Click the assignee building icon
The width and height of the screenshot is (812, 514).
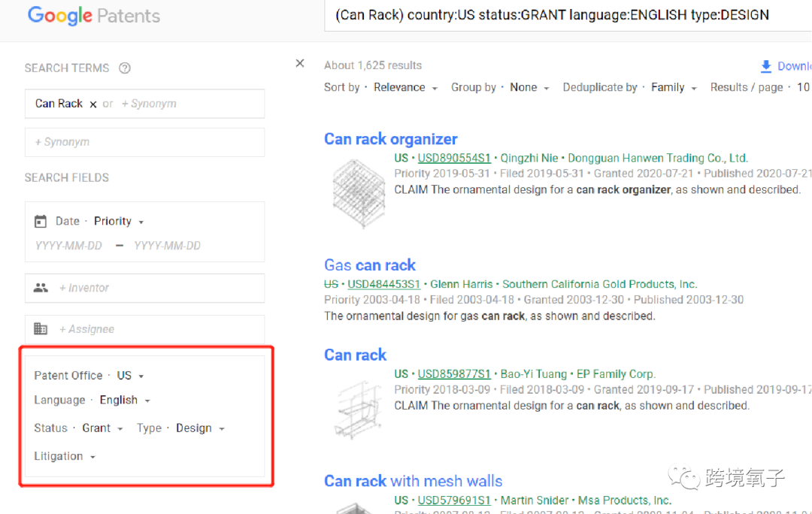click(41, 328)
